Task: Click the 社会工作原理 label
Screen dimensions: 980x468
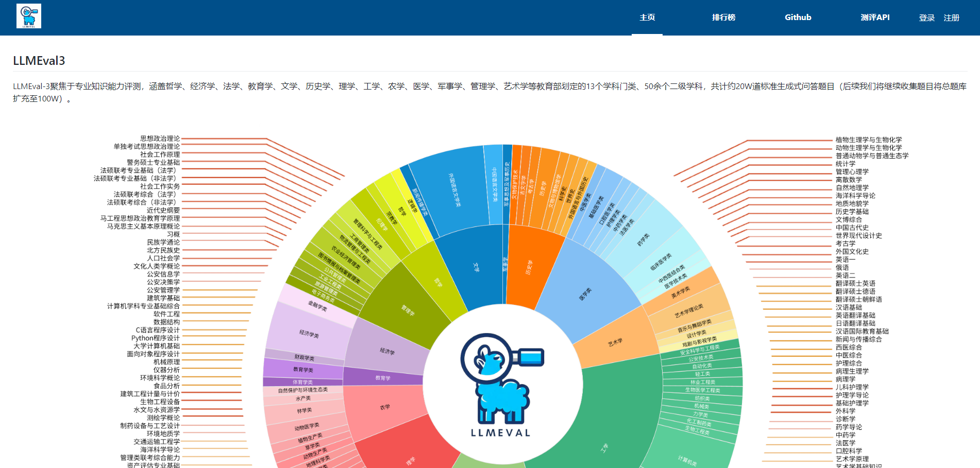Action: point(160,154)
